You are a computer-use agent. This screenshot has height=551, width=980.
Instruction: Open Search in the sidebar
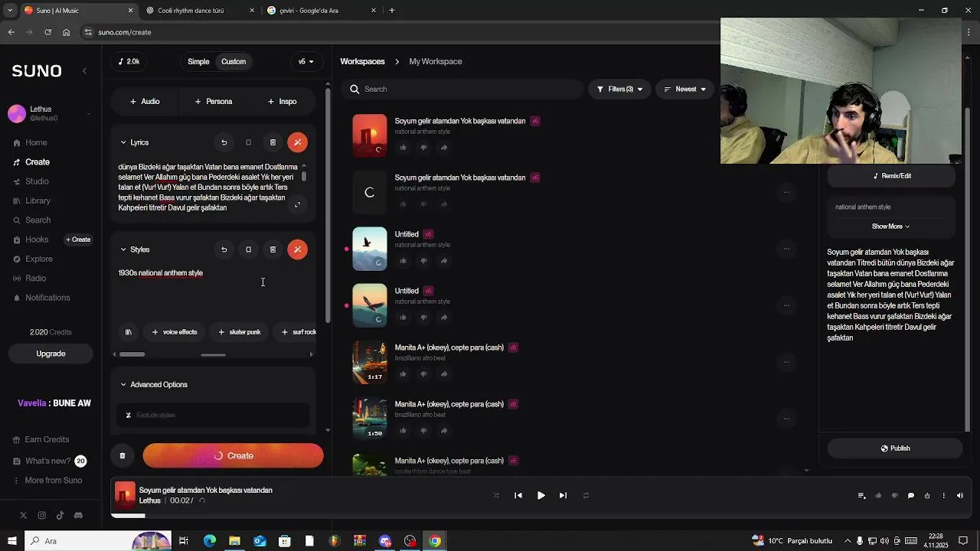coord(38,220)
